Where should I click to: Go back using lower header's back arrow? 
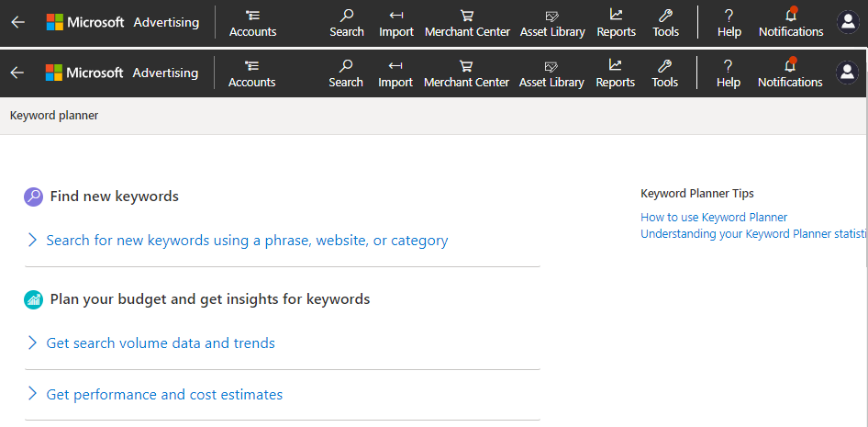(x=17, y=73)
